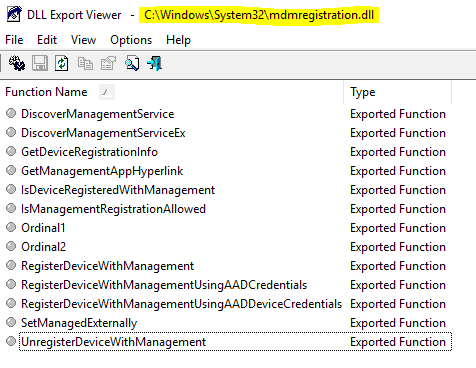Click Exported Function type in IsManagementRegistrationAllowed row
Image resolution: width=476 pixels, height=368 pixels.
click(398, 209)
